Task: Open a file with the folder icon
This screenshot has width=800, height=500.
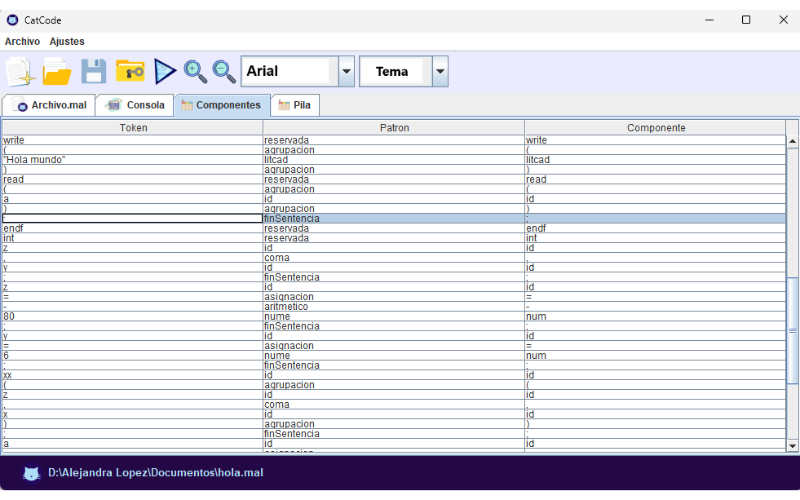Action: point(57,72)
